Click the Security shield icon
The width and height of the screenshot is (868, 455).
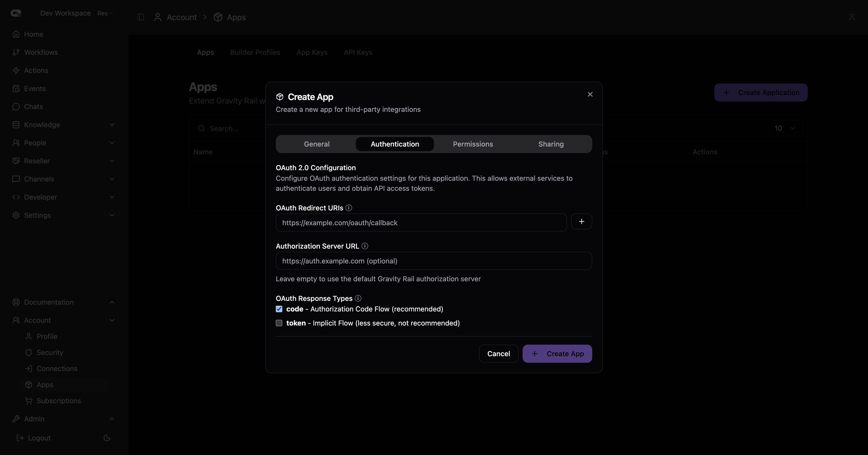click(29, 352)
